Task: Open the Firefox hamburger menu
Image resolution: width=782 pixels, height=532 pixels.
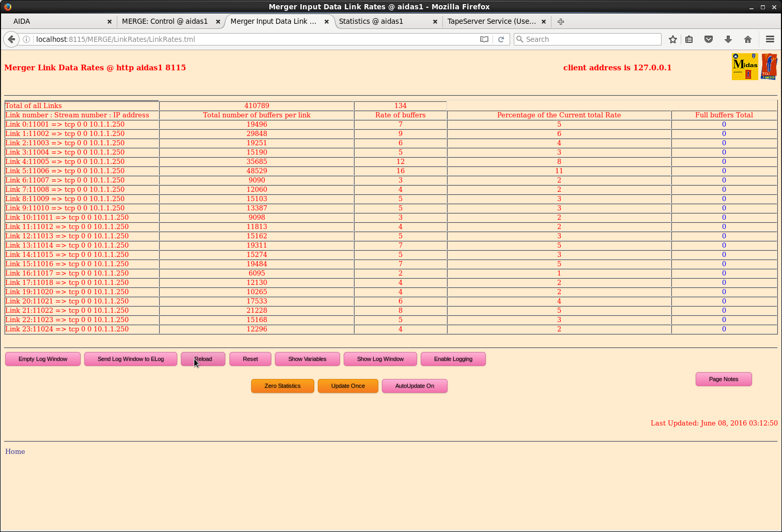Action: pos(770,39)
